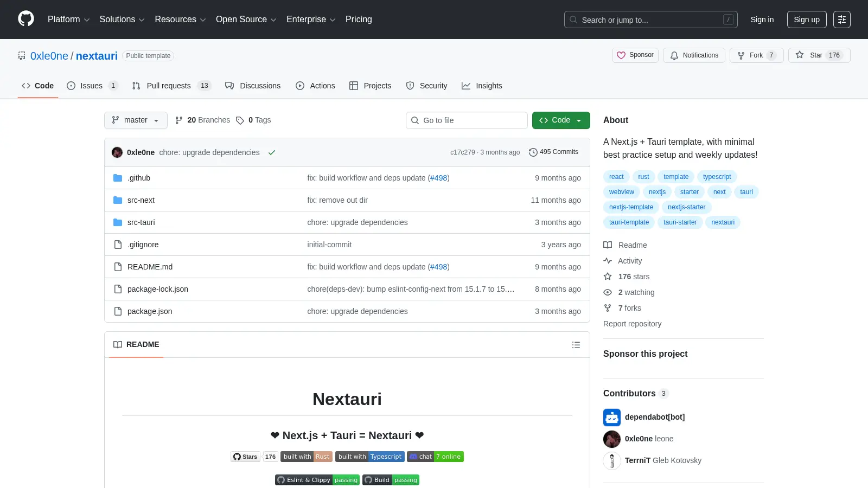Focus the Search or jump to field

click(650, 20)
